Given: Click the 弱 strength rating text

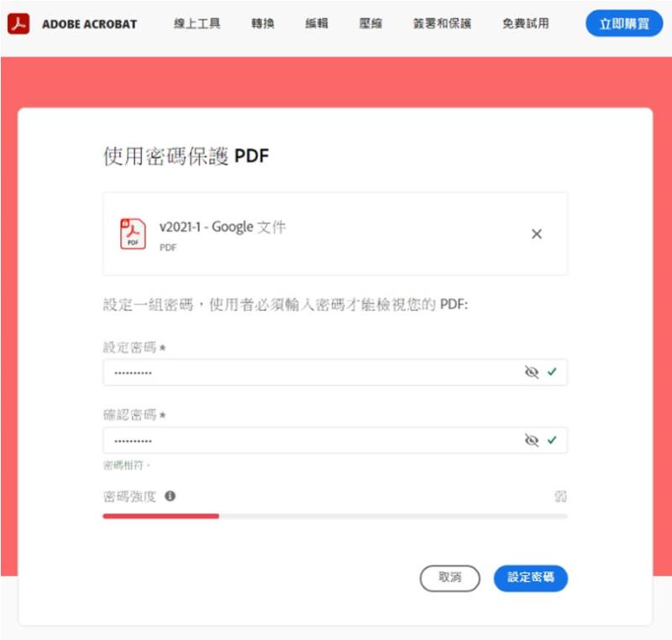Looking at the screenshot, I should 560,496.
